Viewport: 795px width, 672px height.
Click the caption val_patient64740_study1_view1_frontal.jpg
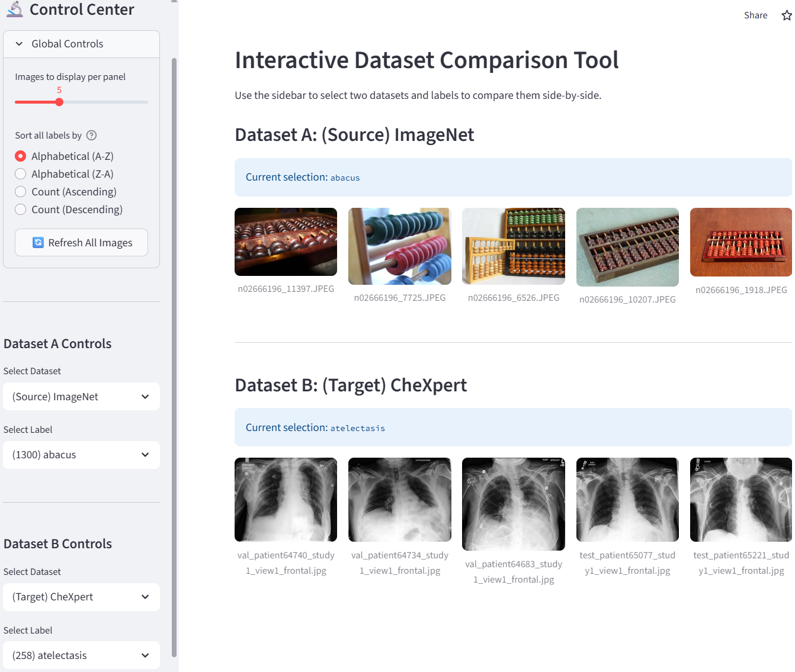[x=286, y=563]
